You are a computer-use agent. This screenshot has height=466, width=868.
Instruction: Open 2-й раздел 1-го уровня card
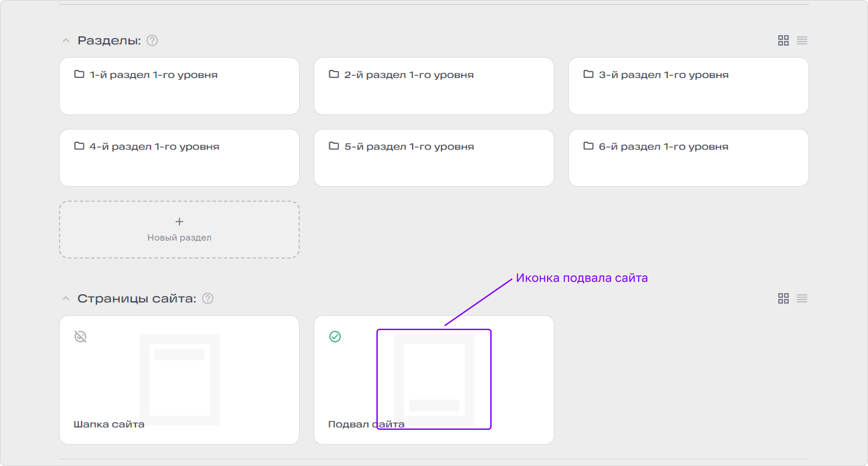tap(434, 86)
